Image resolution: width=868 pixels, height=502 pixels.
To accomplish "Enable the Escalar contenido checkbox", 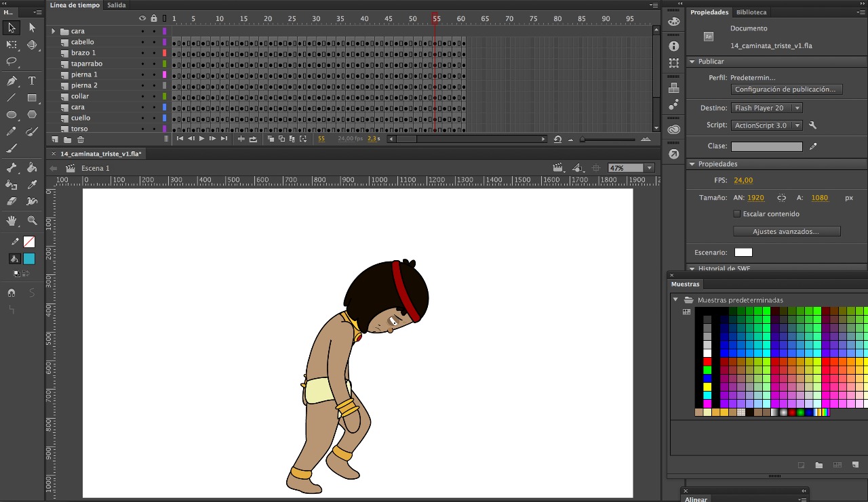I will [x=737, y=214].
